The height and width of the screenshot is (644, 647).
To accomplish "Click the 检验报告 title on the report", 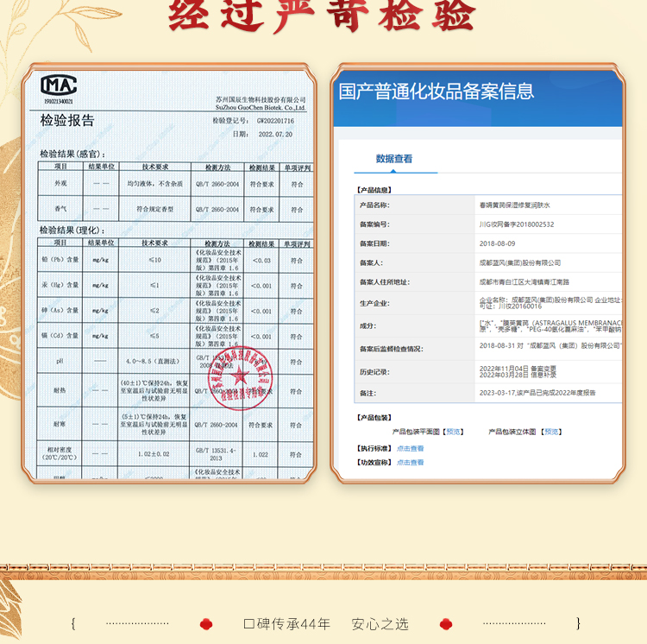I will pos(67,121).
